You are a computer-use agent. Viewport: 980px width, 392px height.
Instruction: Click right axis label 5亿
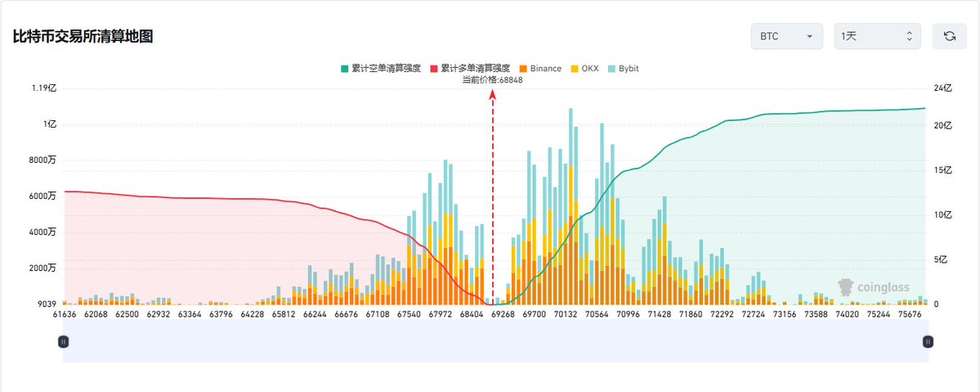pyautogui.click(x=940, y=260)
